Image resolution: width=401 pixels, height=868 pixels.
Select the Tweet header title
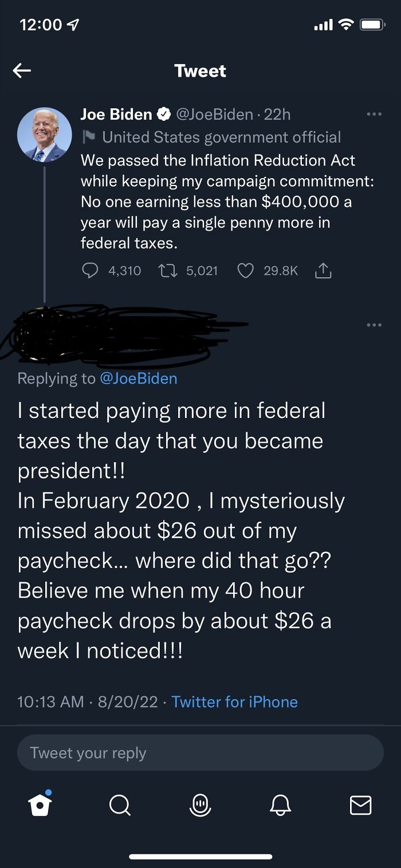pos(200,70)
